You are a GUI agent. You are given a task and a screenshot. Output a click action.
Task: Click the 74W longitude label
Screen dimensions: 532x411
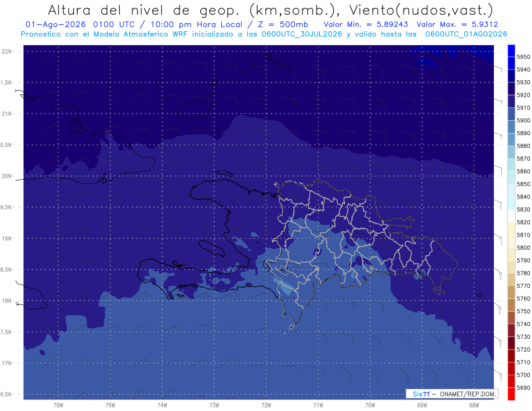click(x=162, y=405)
